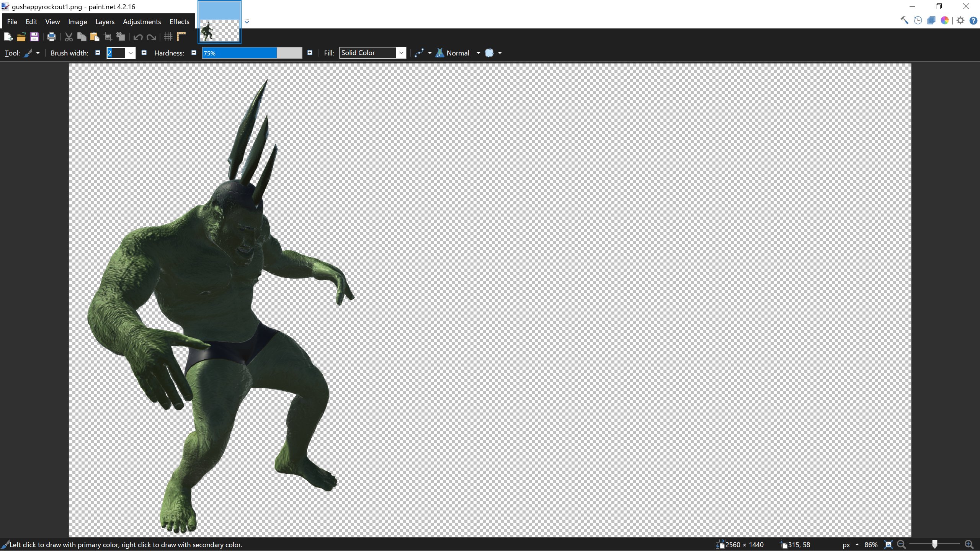Viewport: 980px width, 551px height.
Task: Click the Paste clipboard icon
Action: (95, 37)
